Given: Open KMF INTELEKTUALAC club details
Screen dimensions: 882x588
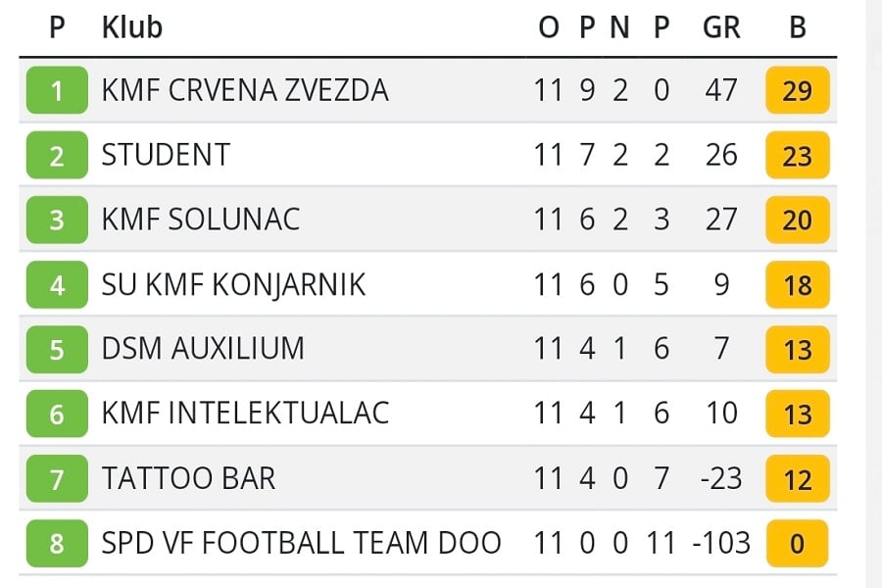Looking at the screenshot, I should (245, 413).
